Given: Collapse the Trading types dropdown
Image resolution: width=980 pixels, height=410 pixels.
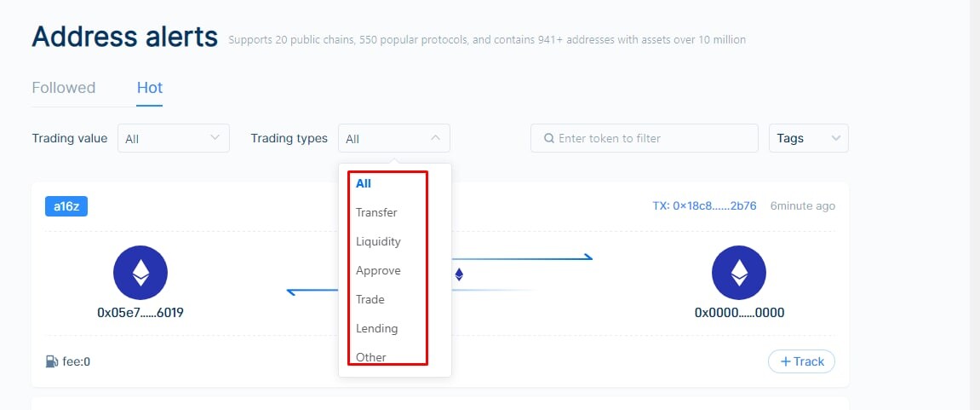Looking at the screenshot, I should tap(393, 138).
